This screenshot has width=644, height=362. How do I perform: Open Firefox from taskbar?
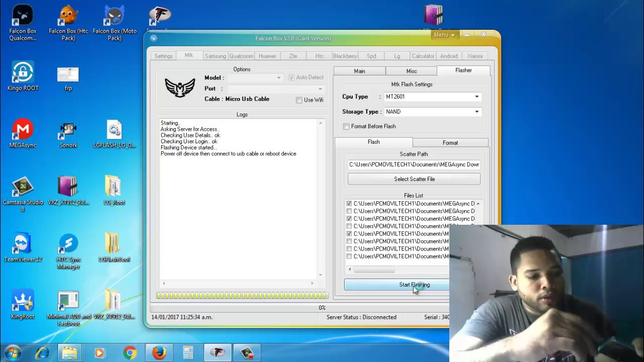pos(159,353)
